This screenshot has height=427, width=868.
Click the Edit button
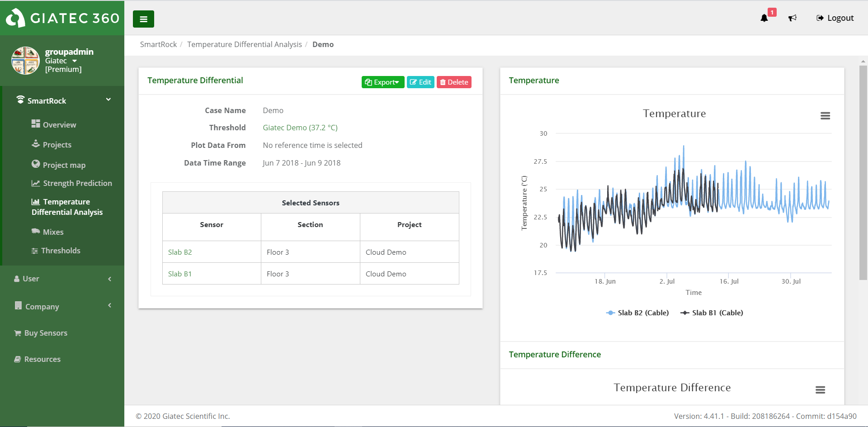tap(420, 82)
